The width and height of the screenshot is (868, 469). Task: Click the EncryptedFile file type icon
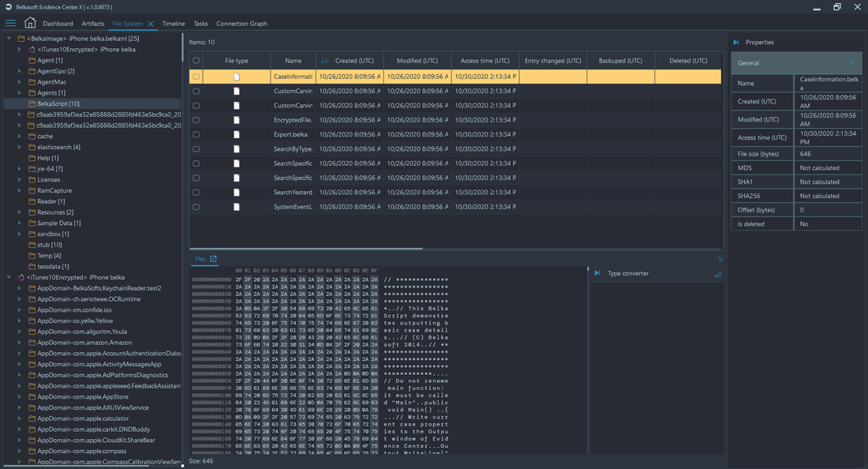click(x=237, y=119)
